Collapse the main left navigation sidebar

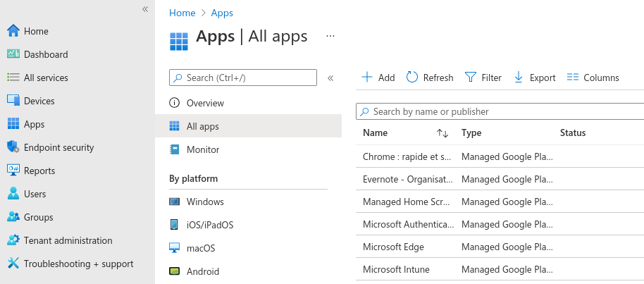click(145, 9)
